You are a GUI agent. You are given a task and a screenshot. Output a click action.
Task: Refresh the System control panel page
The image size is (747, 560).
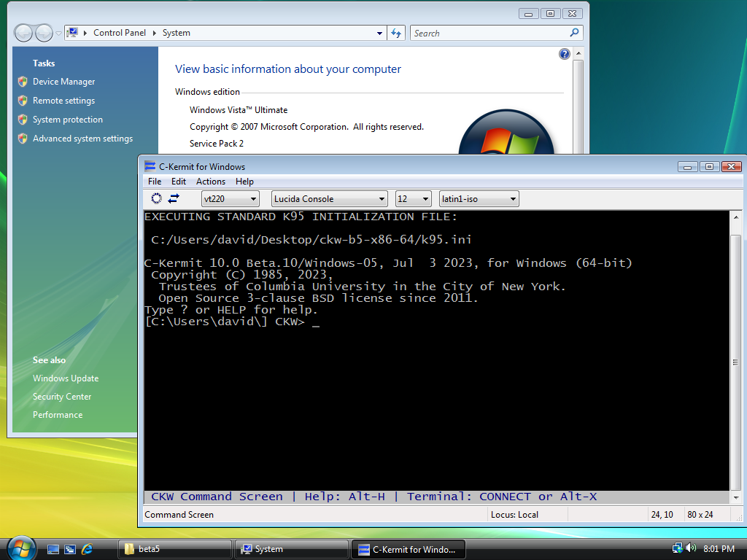(x=396, y=33)
